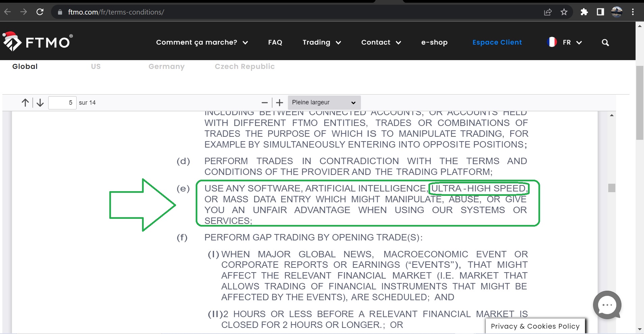Image resolution: width=644 pixels, height=334 pixels.
Task: Zoom out the PDF with minus
Action: [x=264, y=103]
